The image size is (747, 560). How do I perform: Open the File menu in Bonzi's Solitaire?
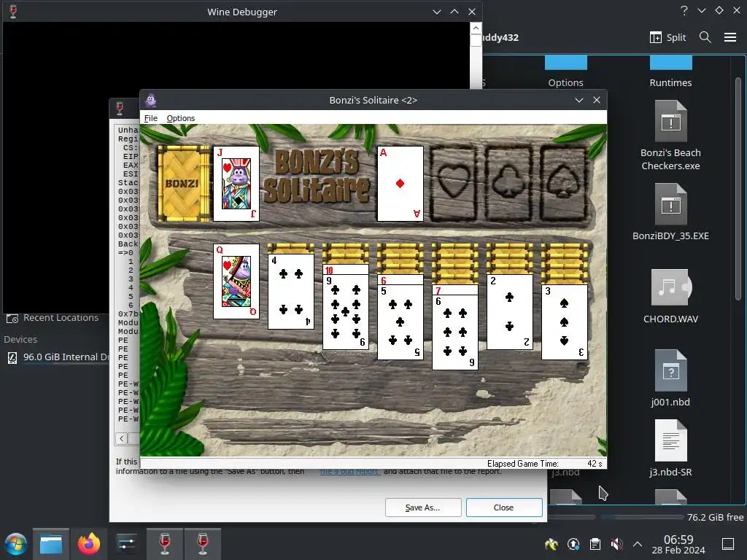click(x=150, y=118)
